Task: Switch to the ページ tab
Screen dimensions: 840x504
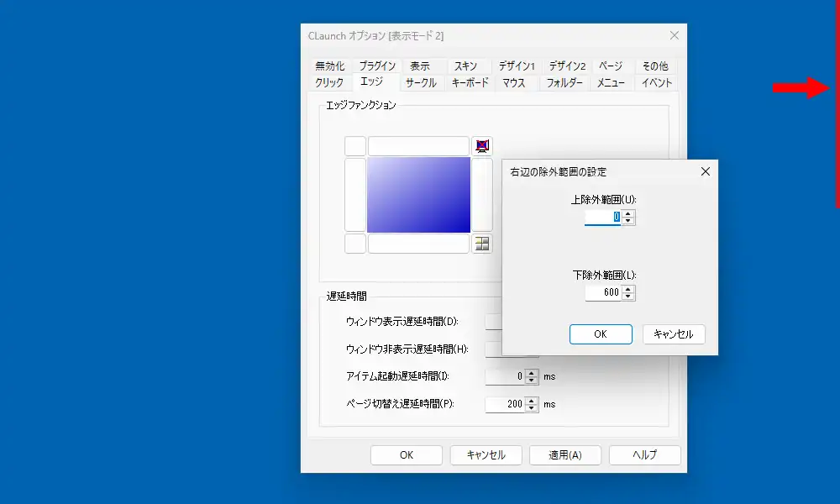Action: (x=611, y=66)
